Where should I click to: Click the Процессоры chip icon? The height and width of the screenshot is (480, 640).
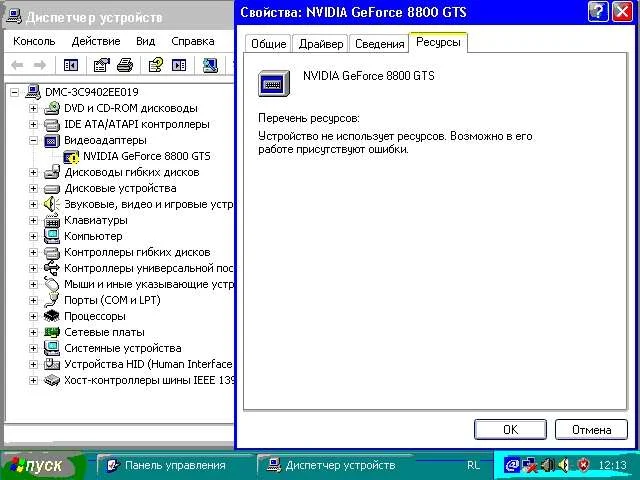point(52,316)
